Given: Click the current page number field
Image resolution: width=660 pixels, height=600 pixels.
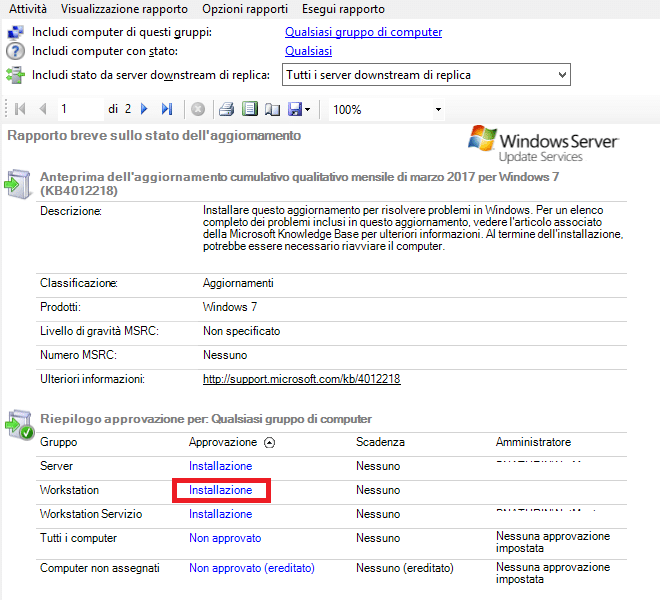Looking at the screenshot, I should 80,109.
